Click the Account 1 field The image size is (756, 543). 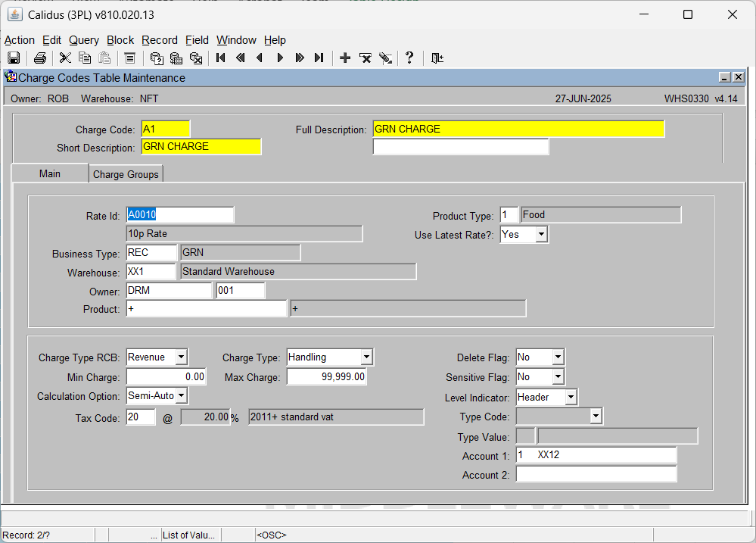596,455
